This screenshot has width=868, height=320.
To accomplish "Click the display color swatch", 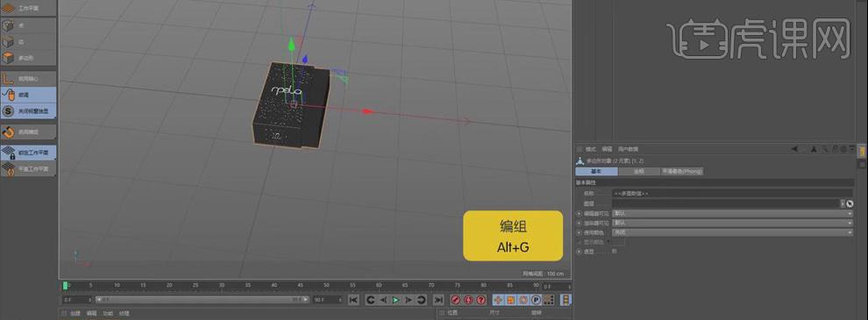I will 618,242.
